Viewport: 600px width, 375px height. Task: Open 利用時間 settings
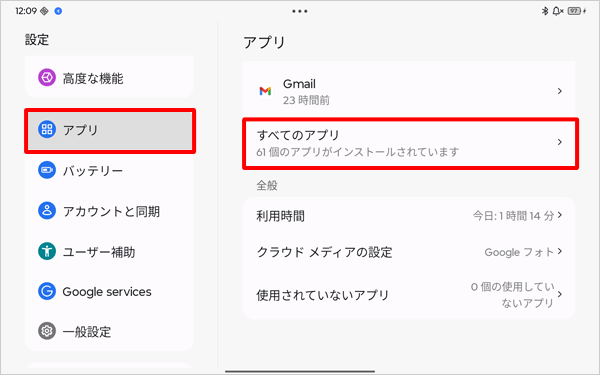pyautogui.click(x=409, y=216)
